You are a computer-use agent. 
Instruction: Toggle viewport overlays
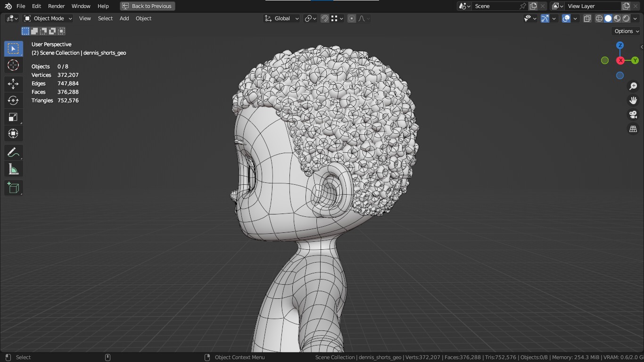coord(566,18)
